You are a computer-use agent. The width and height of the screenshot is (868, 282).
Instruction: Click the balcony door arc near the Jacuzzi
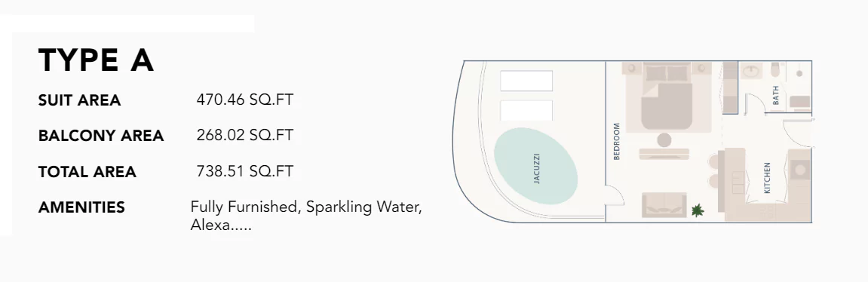[x=613, y=195]
